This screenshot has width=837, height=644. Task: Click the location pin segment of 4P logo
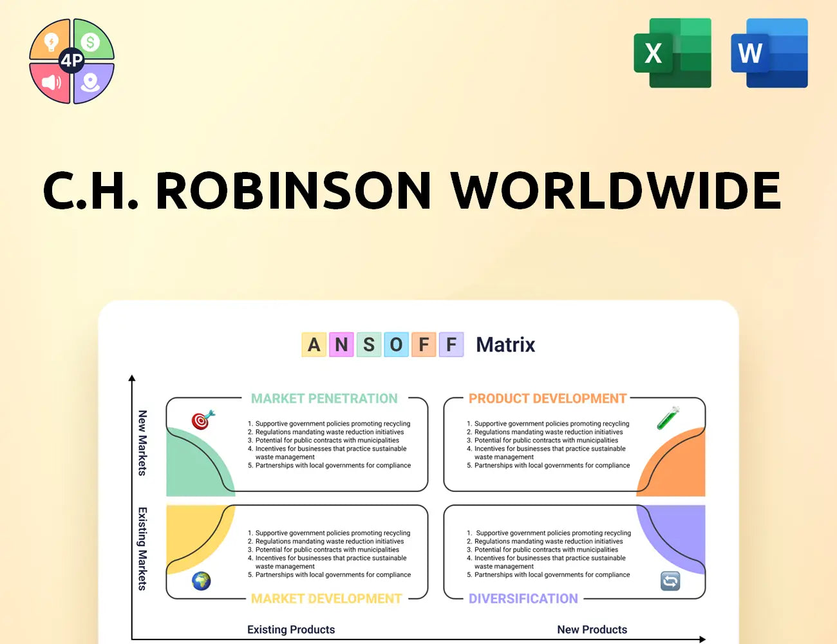pos(93,82)
